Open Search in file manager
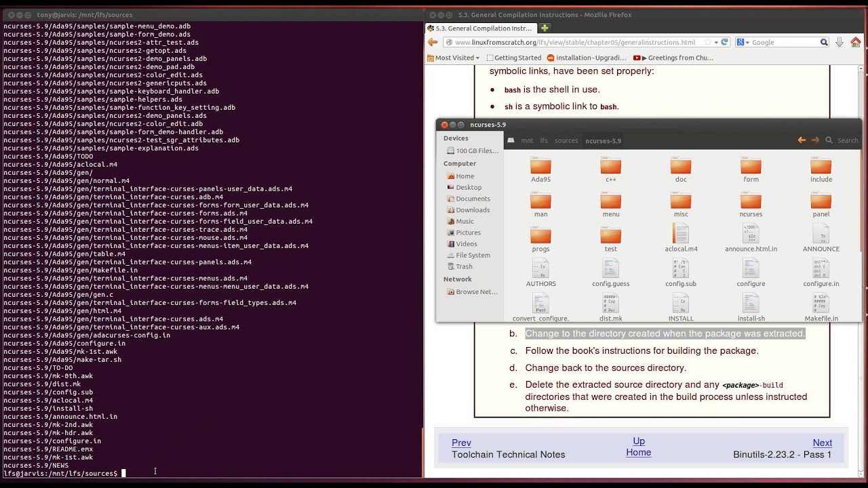 pos(842,140)
